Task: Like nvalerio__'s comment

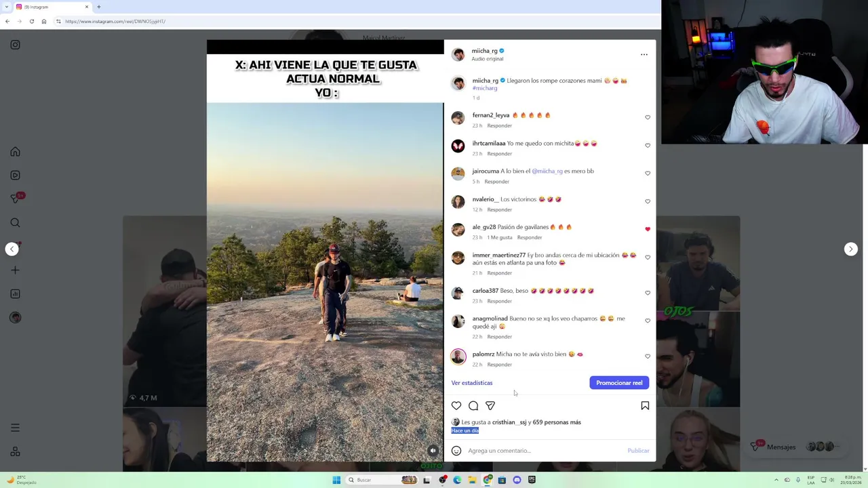Action: tap(648, 201)
